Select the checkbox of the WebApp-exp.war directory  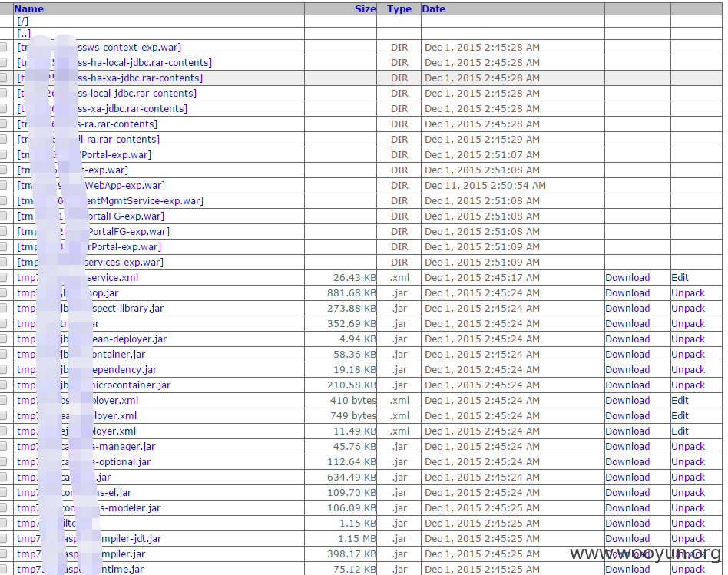[3, 185]
